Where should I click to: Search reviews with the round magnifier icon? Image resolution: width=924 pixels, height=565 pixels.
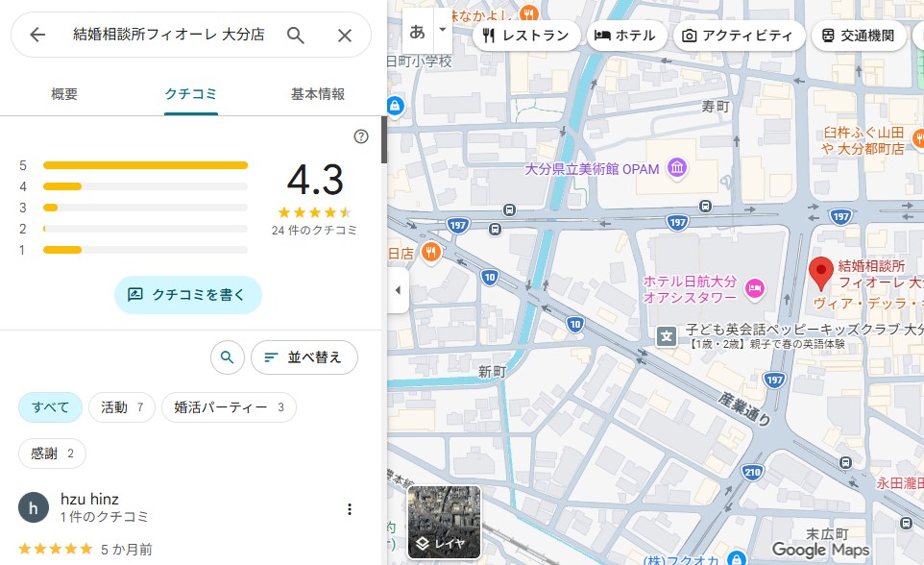click(227, 357)
